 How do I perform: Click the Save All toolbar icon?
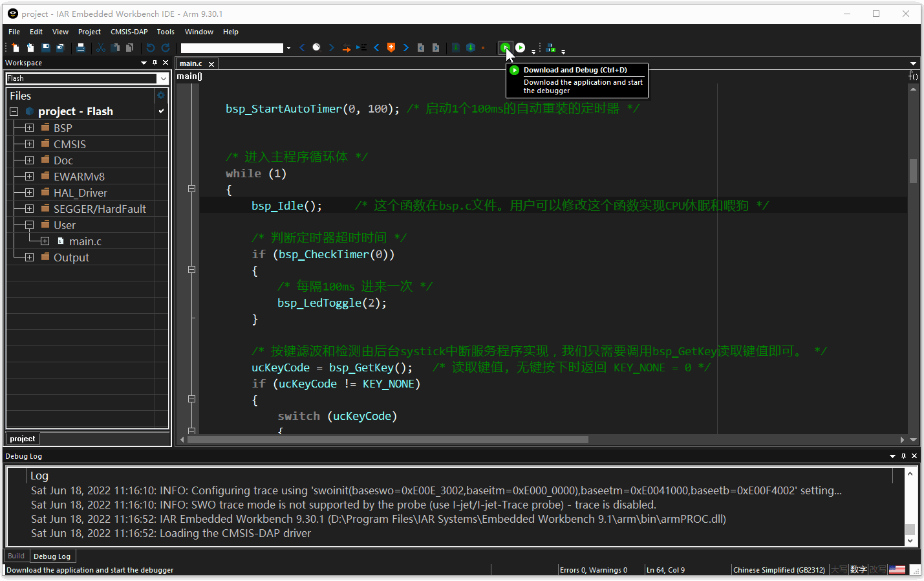click(60, 47)
